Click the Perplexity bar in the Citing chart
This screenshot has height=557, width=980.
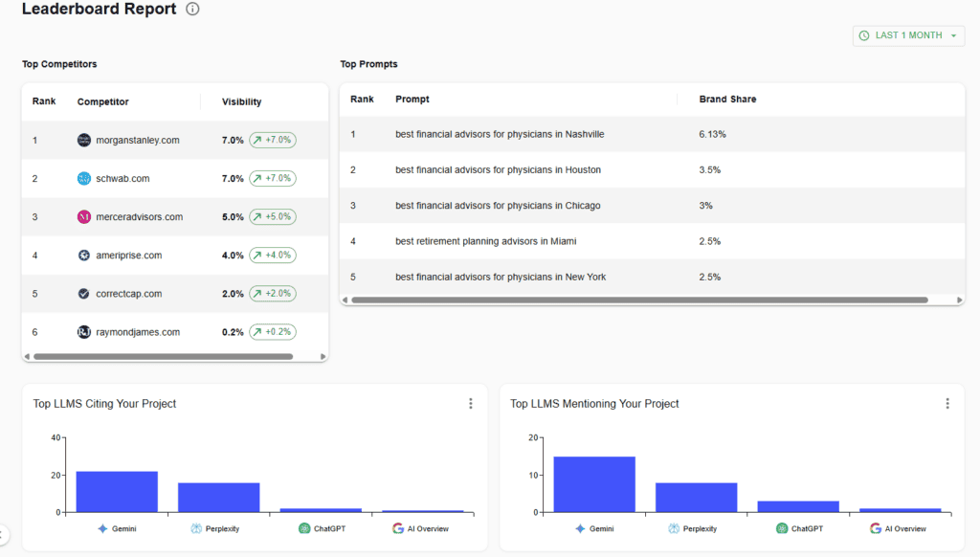pos(219,498)
